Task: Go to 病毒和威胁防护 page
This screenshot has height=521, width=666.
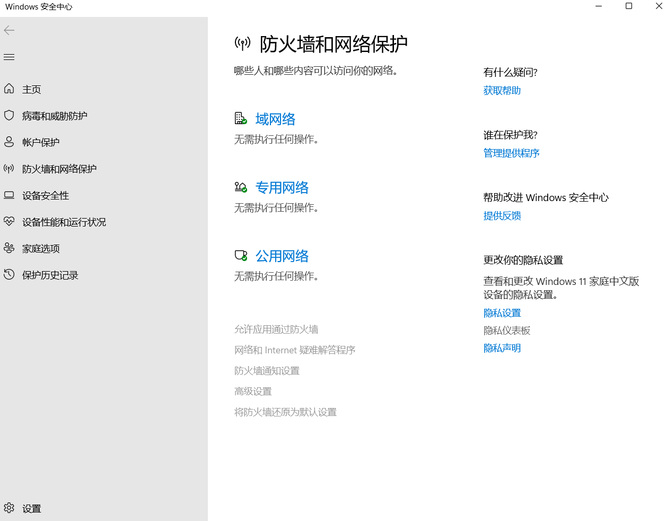Action: pyautogui.click(x=54, y=115)
